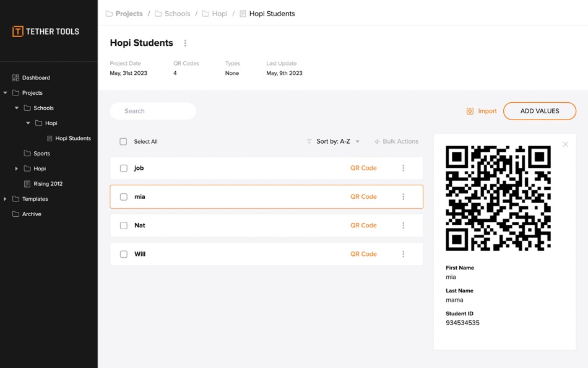Open the QR Code link for Nat
The width and height of the screenshot is (588, 368).
tap(363, 226)
